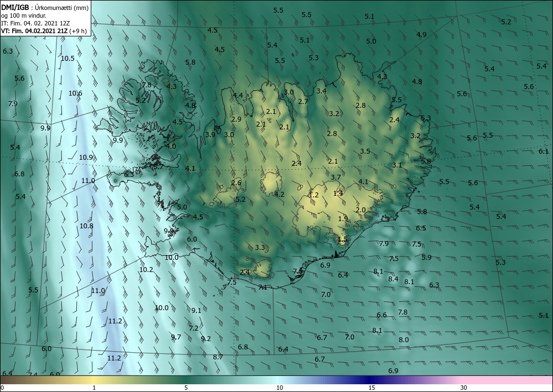
Task: Click the 'IT: Fim. 04. 02. 2021 12Z' line
Action: coord(35,23)
